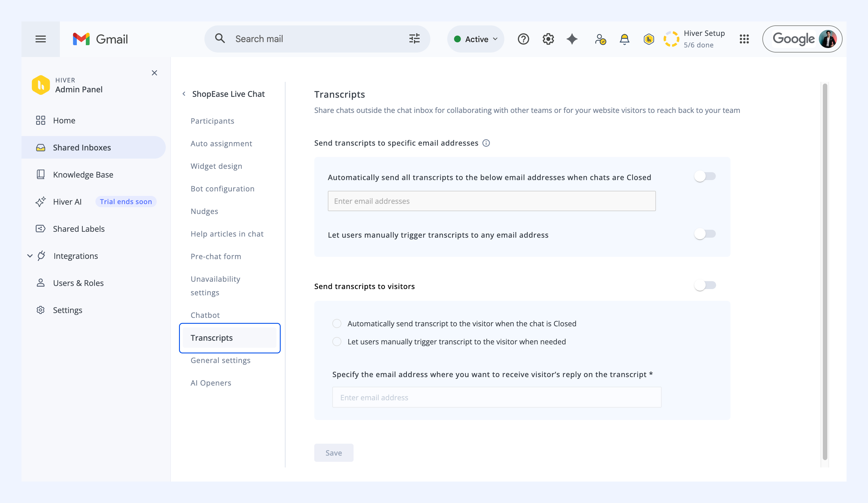The height and width of the screenshot is (503, 868).
Task: Open the Hiver Setup progress ring
Action: (x=671, y=39)
